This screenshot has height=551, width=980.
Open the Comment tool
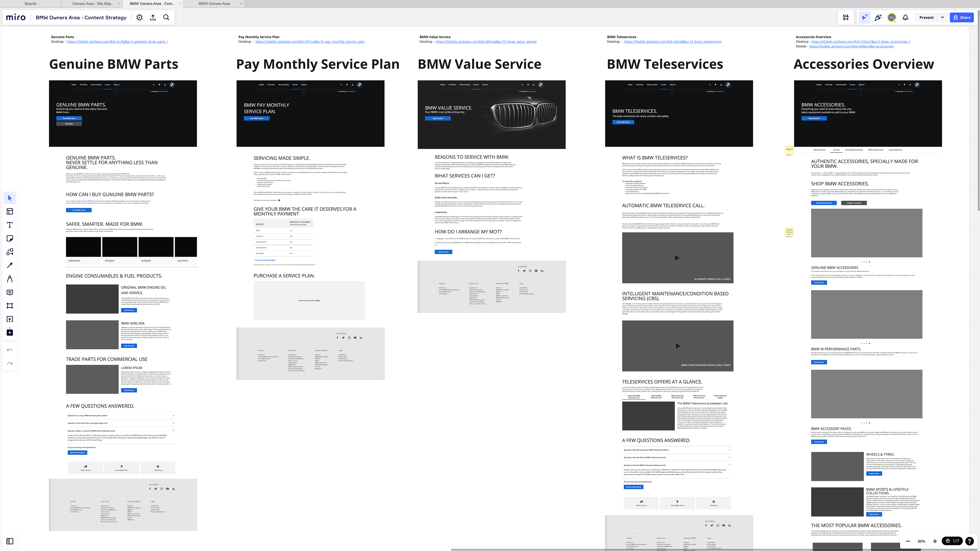point(10,292)
